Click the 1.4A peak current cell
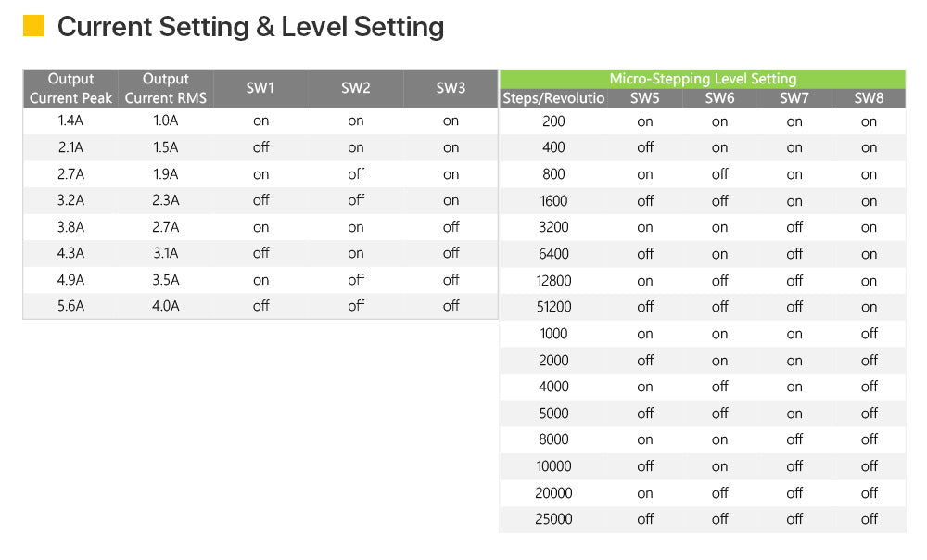 point(71,121)
